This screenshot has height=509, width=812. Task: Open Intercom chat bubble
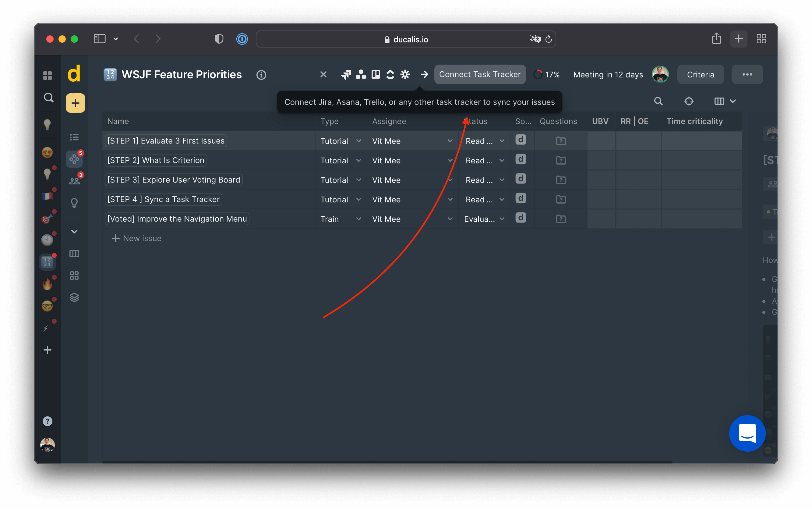747,433
